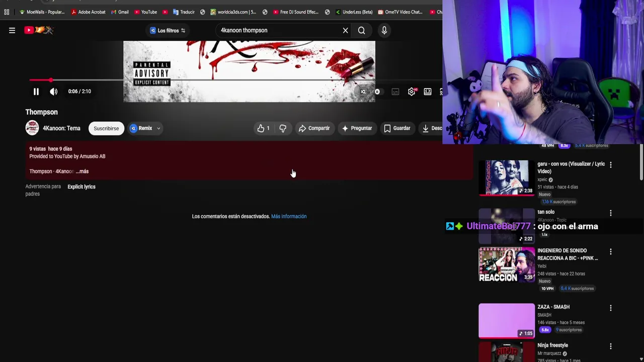Pause the video playback
644x362 pixels.
tap(36, 92)
